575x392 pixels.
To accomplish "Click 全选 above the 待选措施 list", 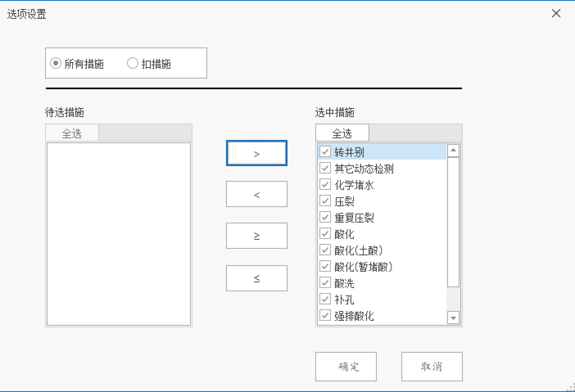I will click(x=72, y=133).
